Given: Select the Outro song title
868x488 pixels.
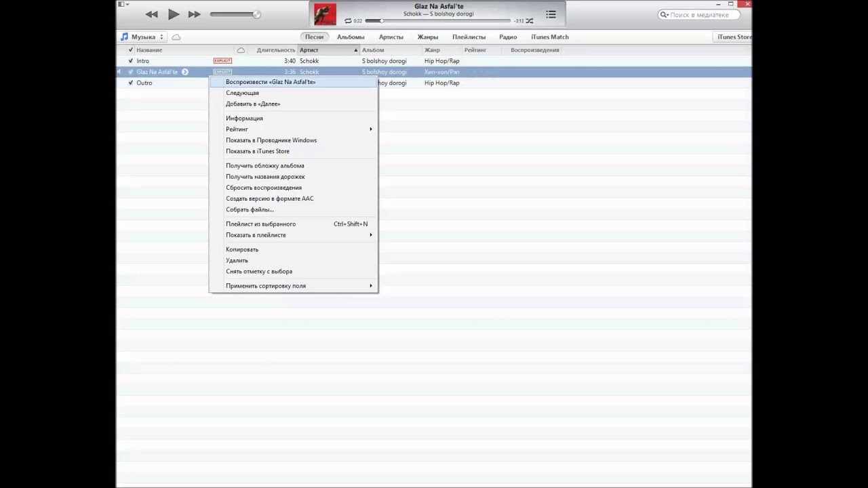Looking at the screenshot, I should point(144,83).
